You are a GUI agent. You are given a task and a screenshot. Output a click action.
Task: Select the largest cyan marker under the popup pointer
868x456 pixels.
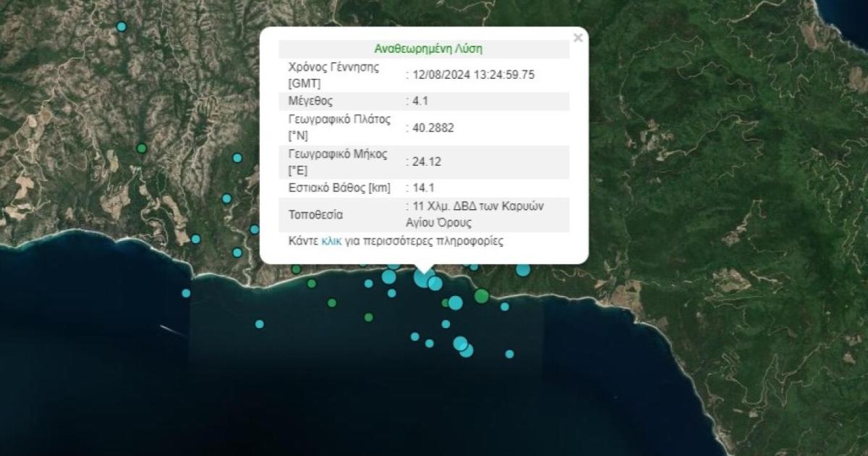click(424, 277)
